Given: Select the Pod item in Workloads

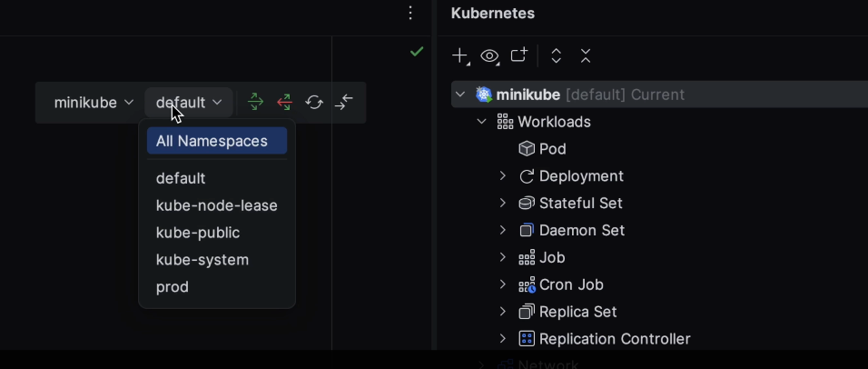Looking at the screenshot, I should (552, 149).
